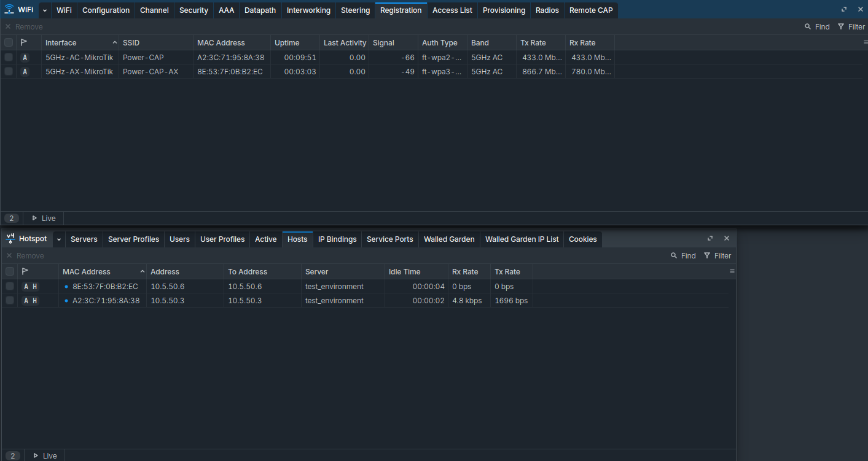Select the 1696 bps Tx Rate cell
Viewport: 868px width, 461px height.
click(x=511, y=300)
